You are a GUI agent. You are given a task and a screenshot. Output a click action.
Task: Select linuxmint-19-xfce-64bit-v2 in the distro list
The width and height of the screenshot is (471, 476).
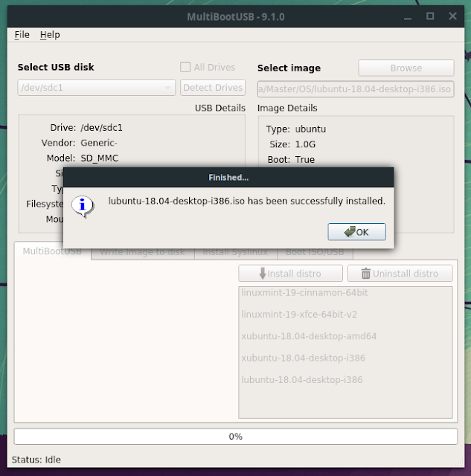point(345,314)
